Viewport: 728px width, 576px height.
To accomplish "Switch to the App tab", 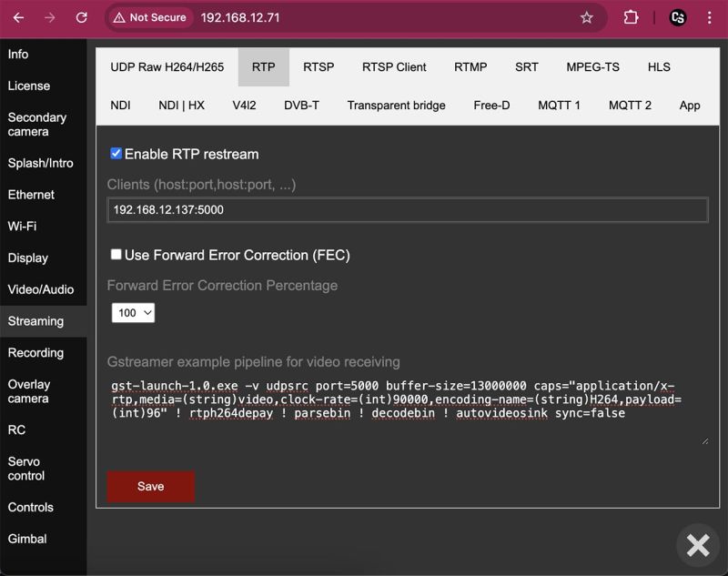I will coord(690,106).
